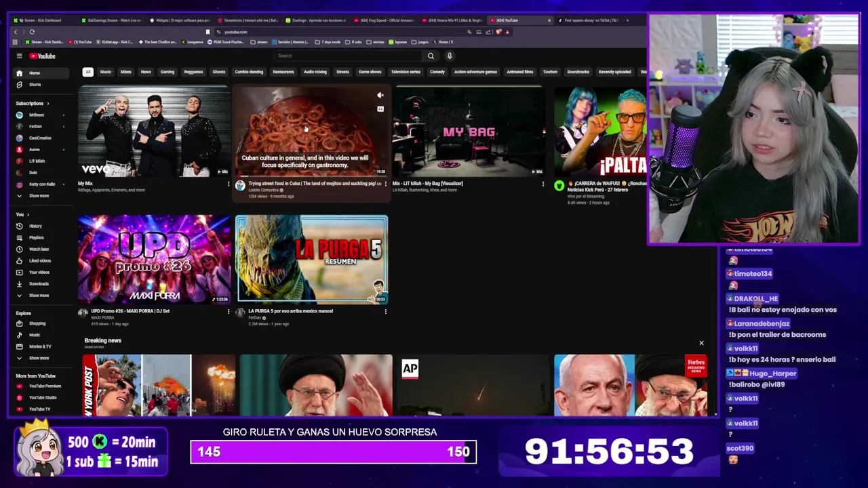Select the Music filter chip
The height and width of the screenshot is (488, 868).
(x=106, y=72)
